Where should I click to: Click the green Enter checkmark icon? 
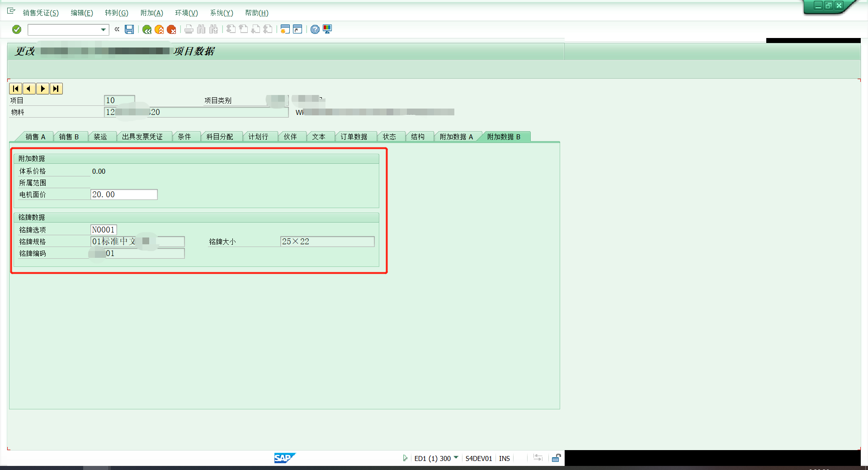[x=17, y=29]
